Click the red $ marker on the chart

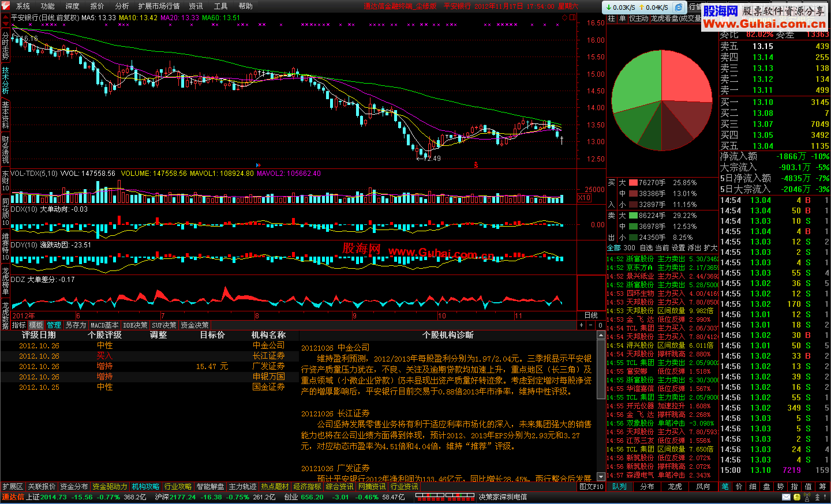pyautogui.click(x=476, y=165)
